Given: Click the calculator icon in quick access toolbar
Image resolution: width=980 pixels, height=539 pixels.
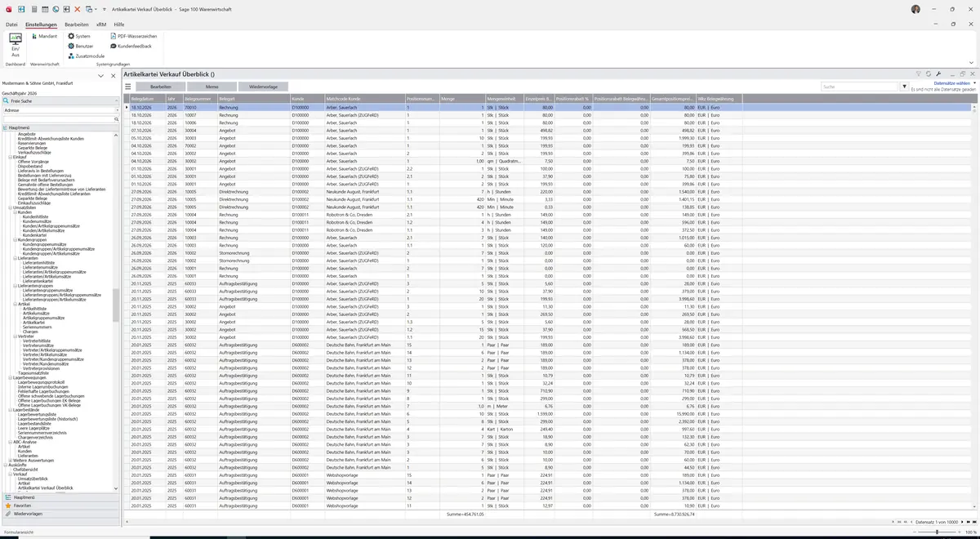Looking at the screenshot, I should tap(33, 9).
